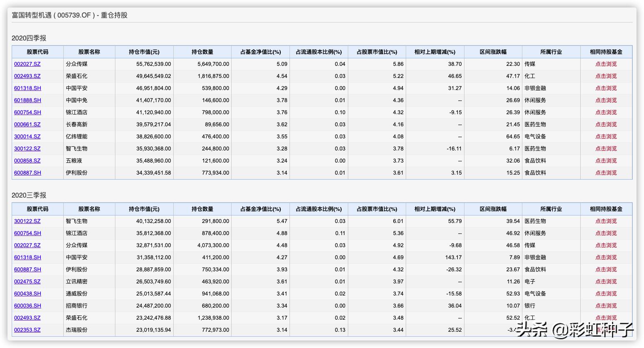Click 点击浏览 in the 立讯精密 row
Viewport: 644px width, 348px height.
point(606,282)
